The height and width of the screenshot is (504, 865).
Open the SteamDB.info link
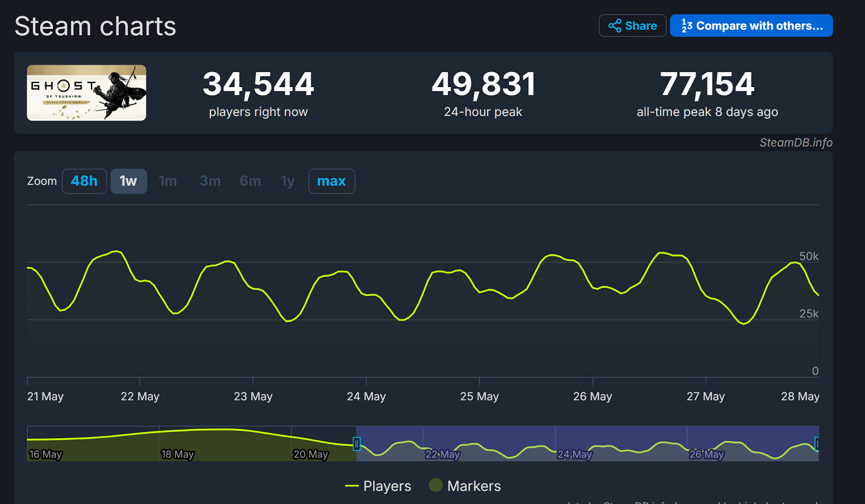796,142
